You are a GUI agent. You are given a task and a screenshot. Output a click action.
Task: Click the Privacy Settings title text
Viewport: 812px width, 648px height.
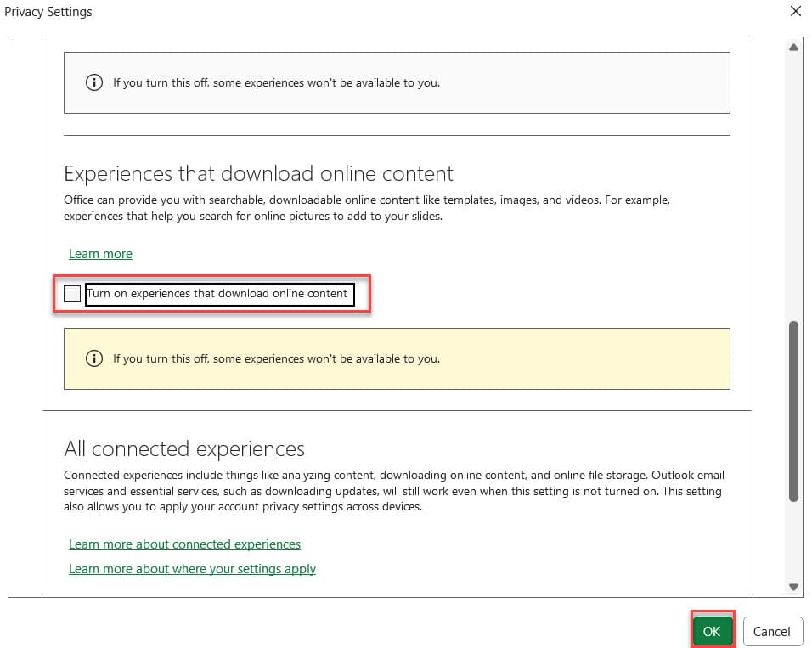(48, 11)
